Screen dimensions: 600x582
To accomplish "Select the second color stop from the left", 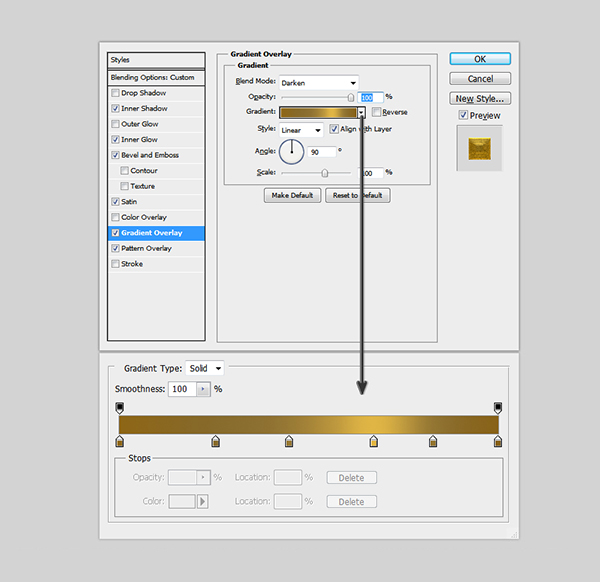I will tap(215, 441).
